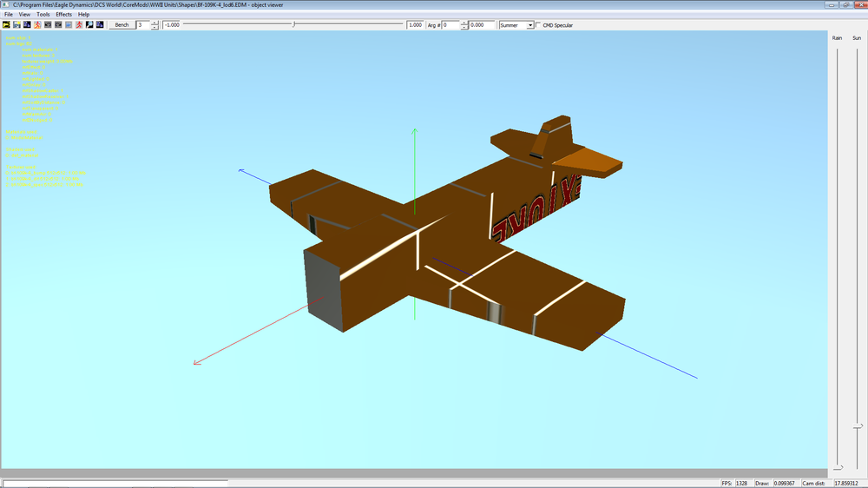Open the Help menu

coord(83,15)
